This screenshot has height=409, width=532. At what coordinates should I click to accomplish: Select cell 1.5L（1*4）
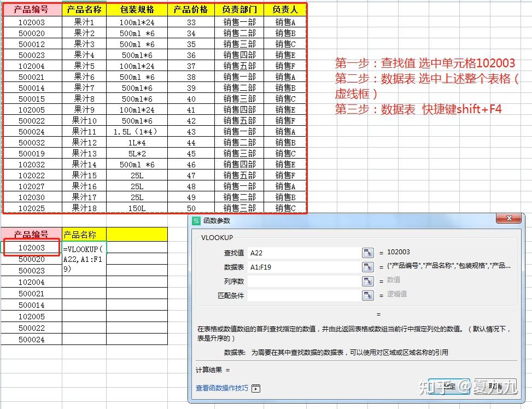pos(137,132)
